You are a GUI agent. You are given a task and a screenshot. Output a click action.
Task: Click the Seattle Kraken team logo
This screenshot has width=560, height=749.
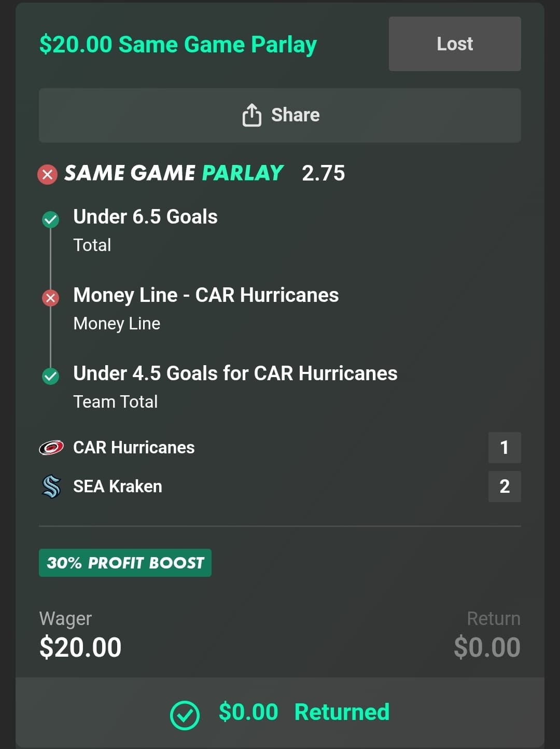(51, 487)
